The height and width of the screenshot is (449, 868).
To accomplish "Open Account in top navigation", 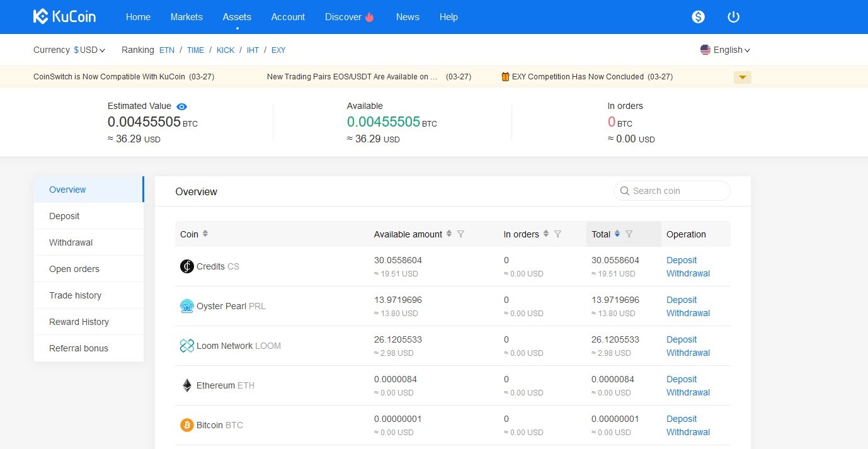I will point(288,17).
